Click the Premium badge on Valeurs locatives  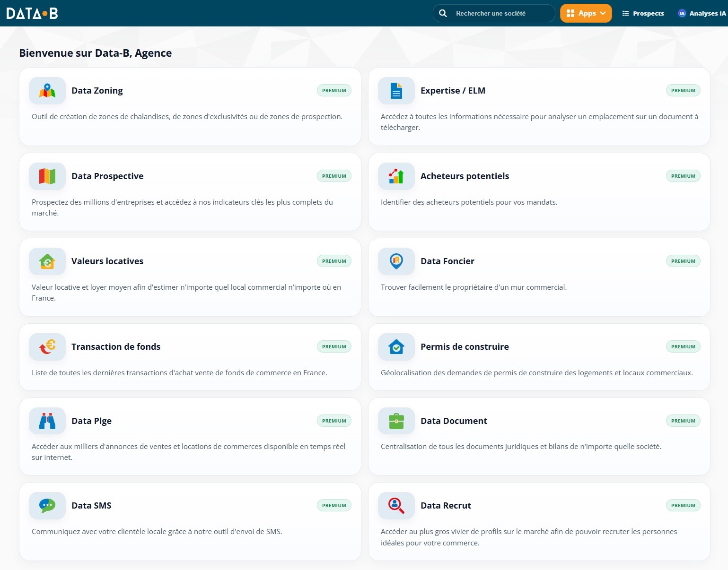(x=334, y=261)
